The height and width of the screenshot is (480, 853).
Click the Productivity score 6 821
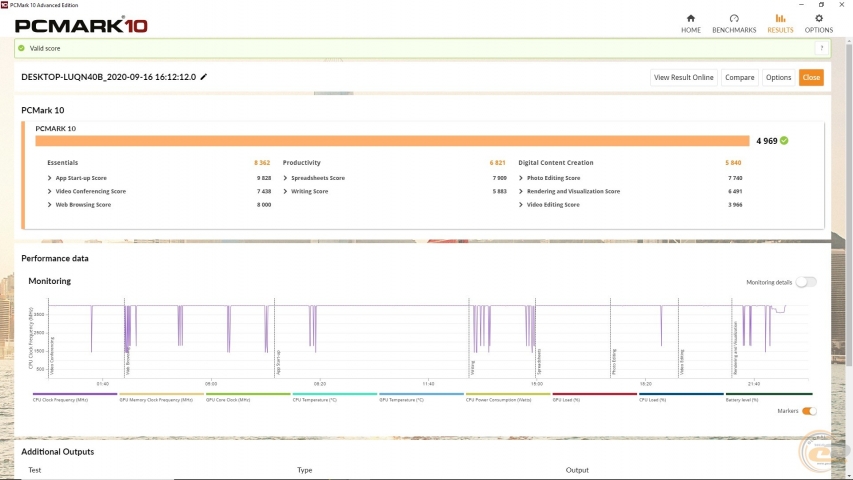[x=497, y=163]
